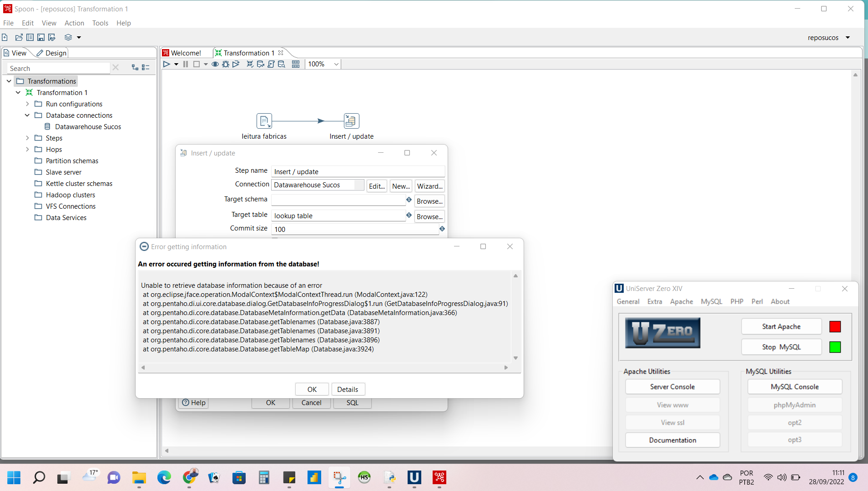The width and height of the screenshot is (868, 491).
Task: Click the New file icon in Spoon toolbar
Action: click(x=5, y=37)
